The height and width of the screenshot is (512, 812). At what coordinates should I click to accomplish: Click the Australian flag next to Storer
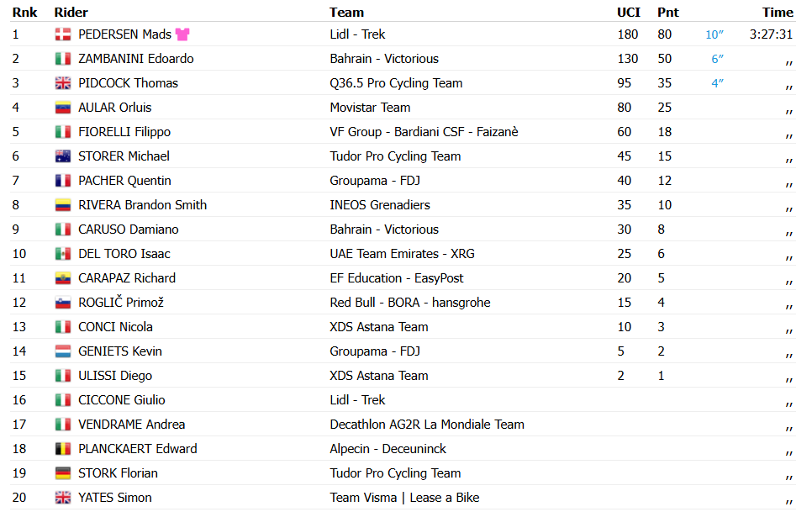[63, 156]
